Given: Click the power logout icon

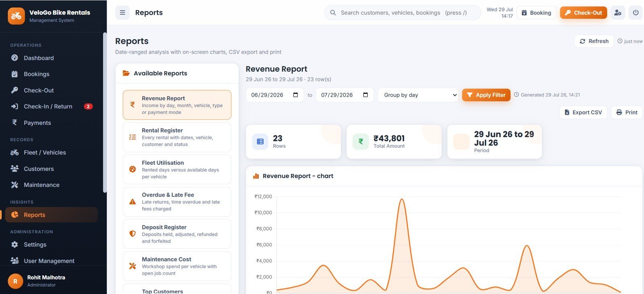Looking at the screenshot, I should click(636, 12).
